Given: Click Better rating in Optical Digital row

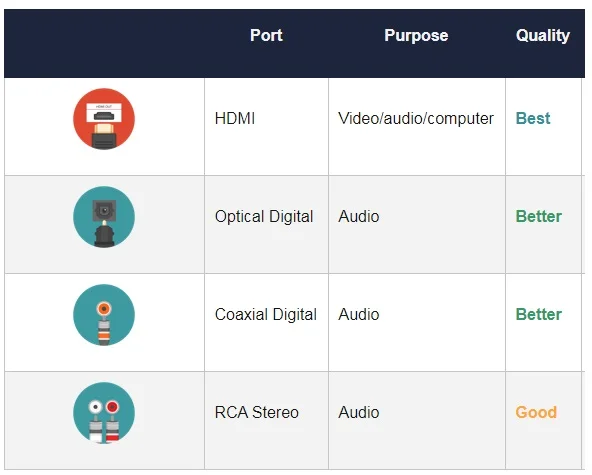Looking at the screenshot, I should pyautogui.click(x=538, y=217).
